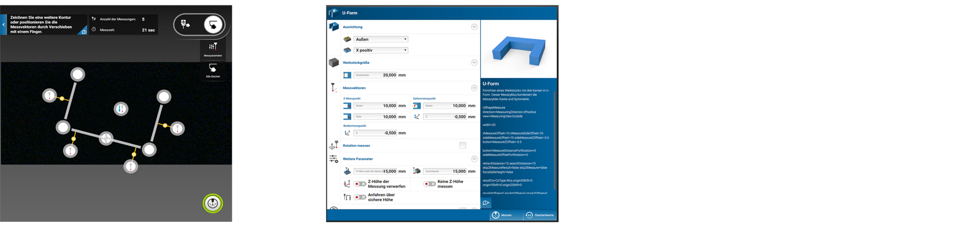Viewport: 980px width, 230px height.
Task: Check the Rotation messen checkbox
Action: click(463, 145)
